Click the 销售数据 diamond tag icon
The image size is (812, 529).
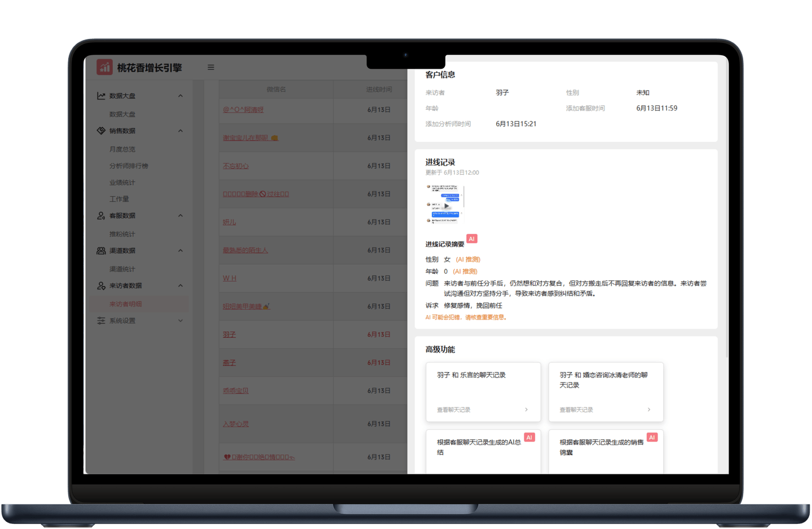coord(101,131)
